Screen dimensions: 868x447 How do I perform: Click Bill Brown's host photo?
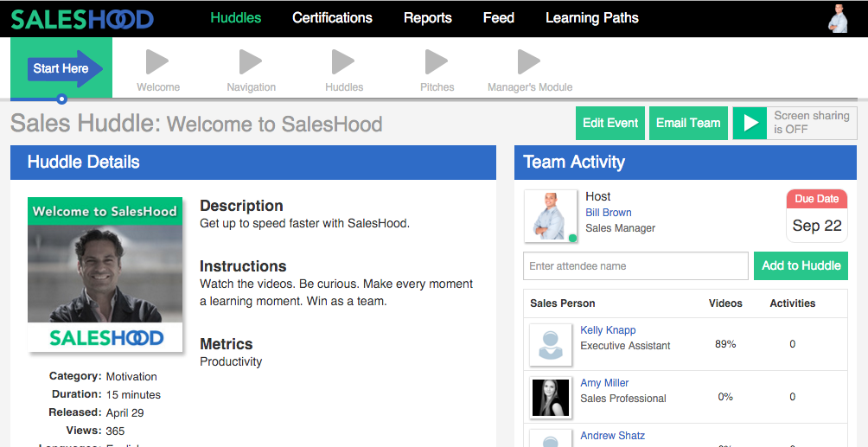(x=551, y=216)
